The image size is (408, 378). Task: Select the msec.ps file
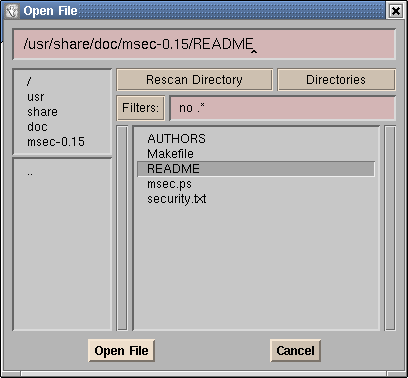point(169,184)
